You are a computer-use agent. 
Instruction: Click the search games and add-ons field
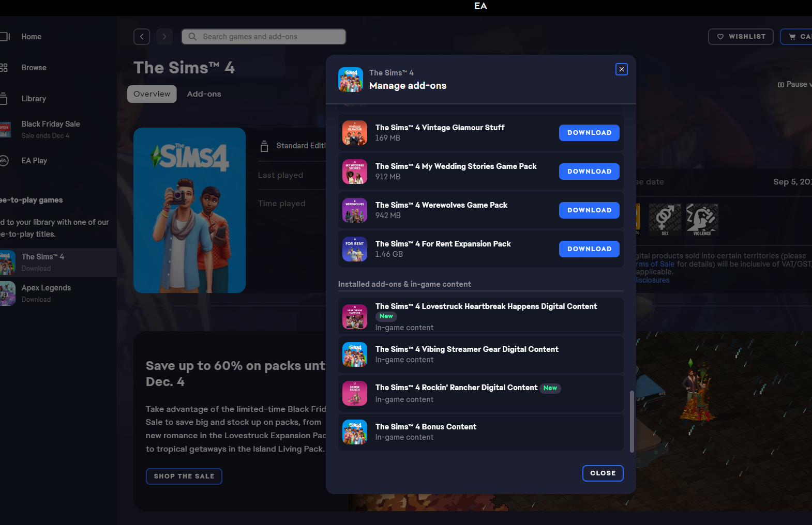[x=264, y=37]
